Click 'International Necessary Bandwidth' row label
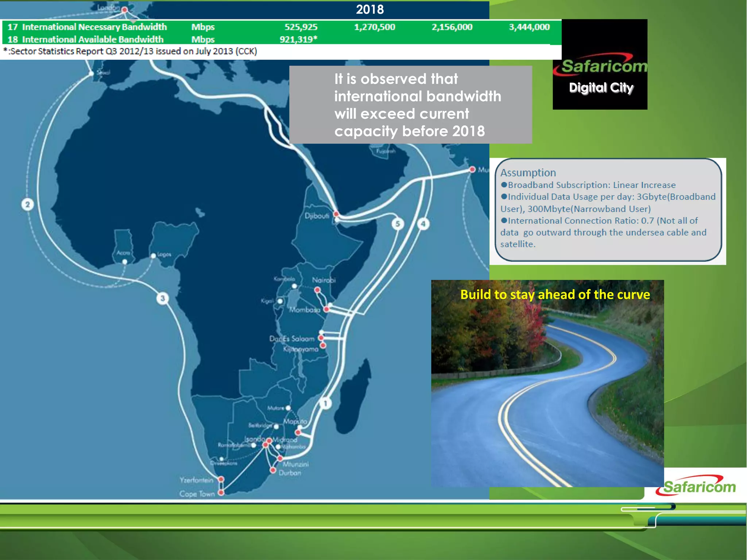The image size is (747, 560). (94, 27)
